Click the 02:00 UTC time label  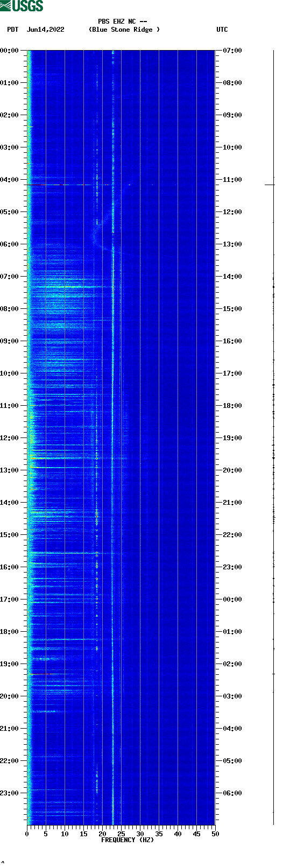point(232,664)
